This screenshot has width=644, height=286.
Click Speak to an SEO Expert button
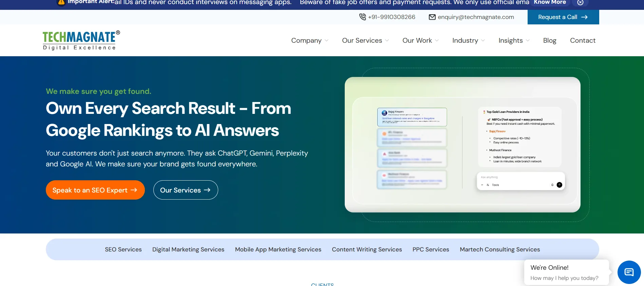95,190
